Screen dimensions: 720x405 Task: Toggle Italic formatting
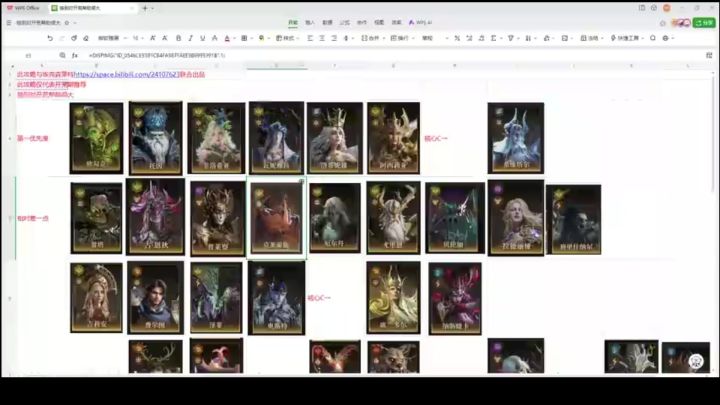(x=191, y=38)
